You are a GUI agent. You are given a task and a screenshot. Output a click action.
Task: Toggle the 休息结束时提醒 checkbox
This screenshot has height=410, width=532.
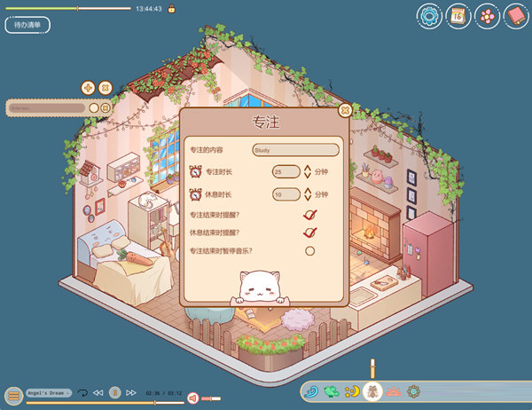point(309,233)
